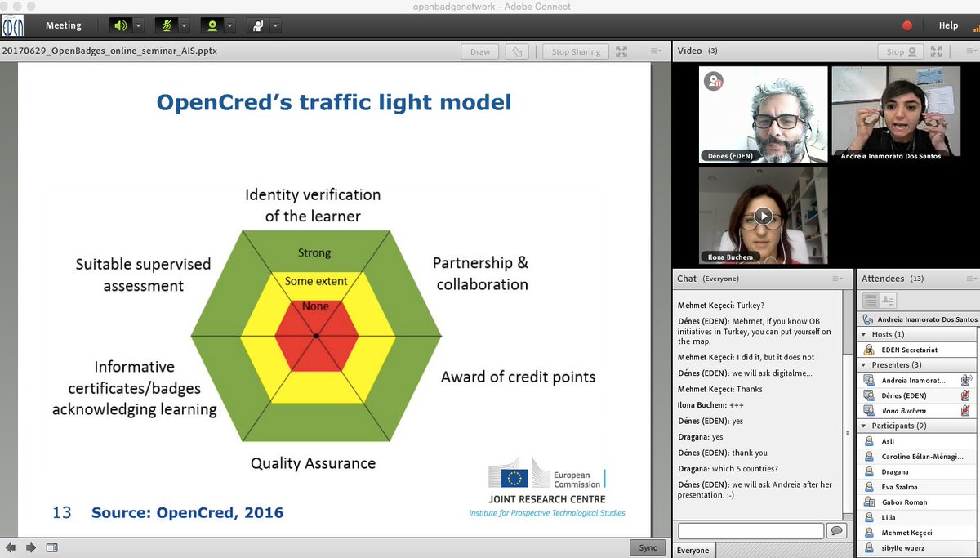Screen dimensions: 980x558
Task: Click the chat message input field
Action: [751, 531]
